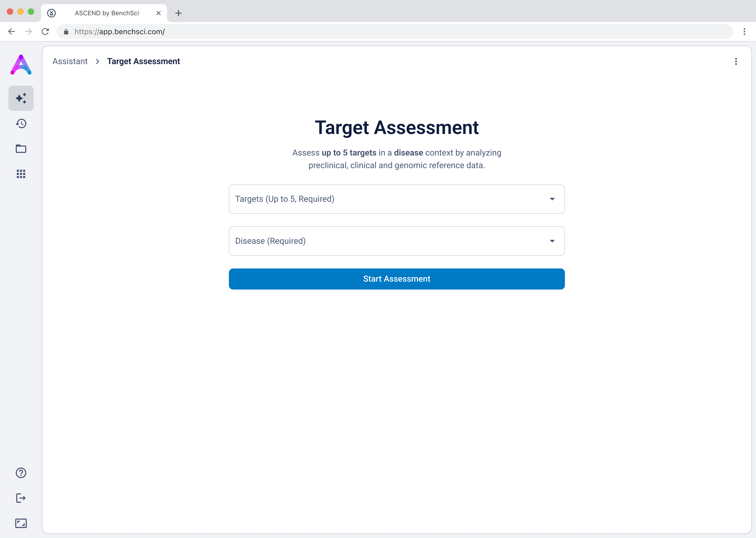Viewport: 756px width, 538px height.
Task: Click the browser back arrow
Action: (x=12, y=32)
